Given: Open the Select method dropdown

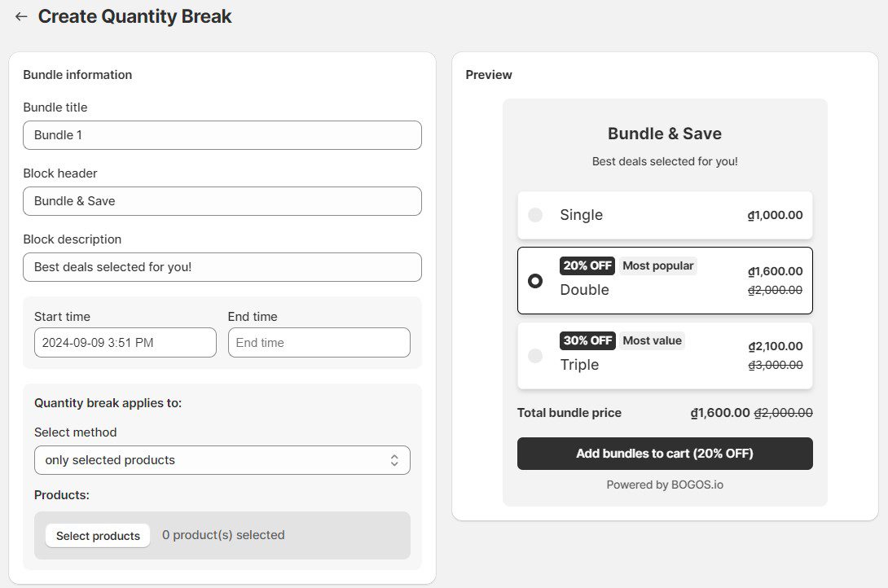Looking at the screenshot, I should pyautogui.click(x=222, y=460).
